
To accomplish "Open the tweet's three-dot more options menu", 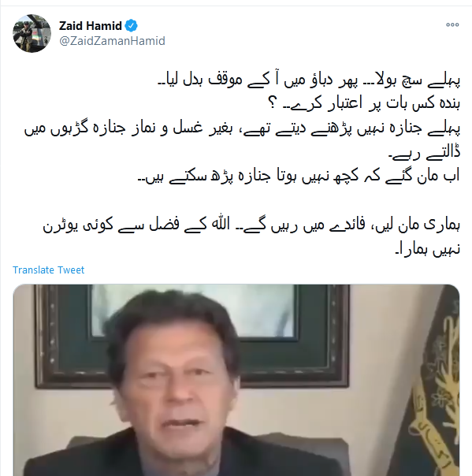I will coord(452,25).
